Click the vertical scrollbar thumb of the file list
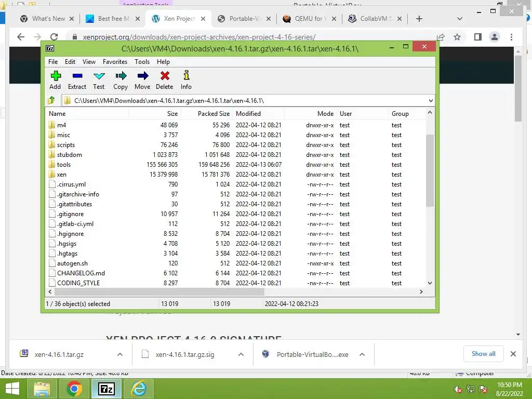 point(430,170)
